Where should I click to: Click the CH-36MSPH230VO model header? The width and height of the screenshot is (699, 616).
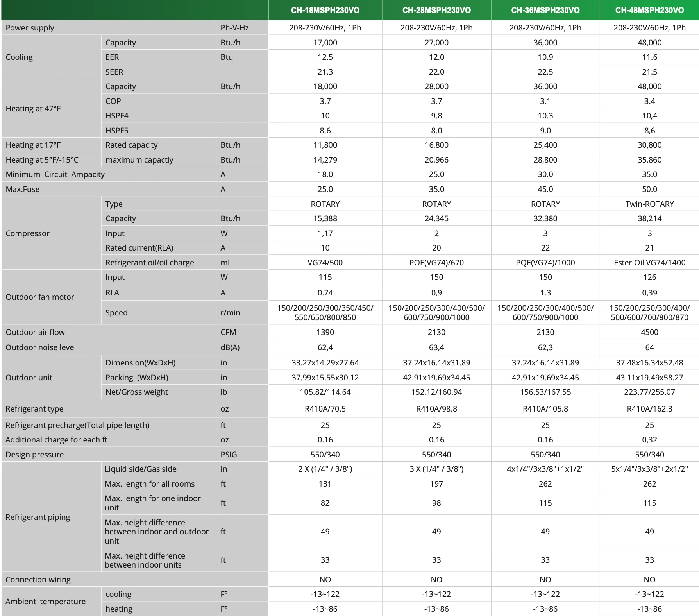545,10
